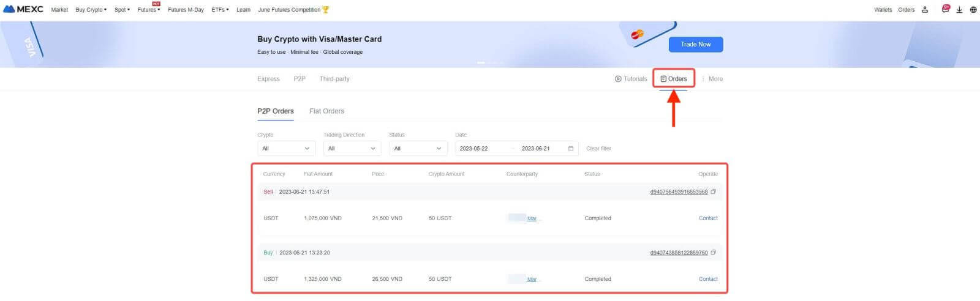Image resolution: width=980 pixels, height=301 pixels.
Task: Click the 1,075,000 VND fiat amount
Action: 323,218
